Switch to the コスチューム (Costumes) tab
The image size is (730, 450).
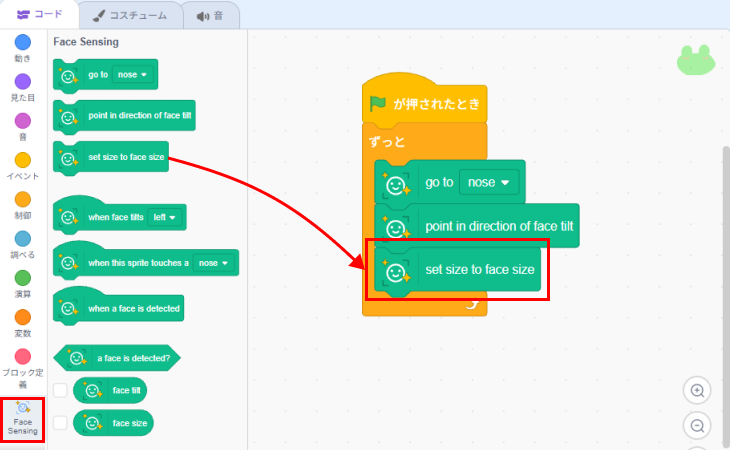pos(131,15)
